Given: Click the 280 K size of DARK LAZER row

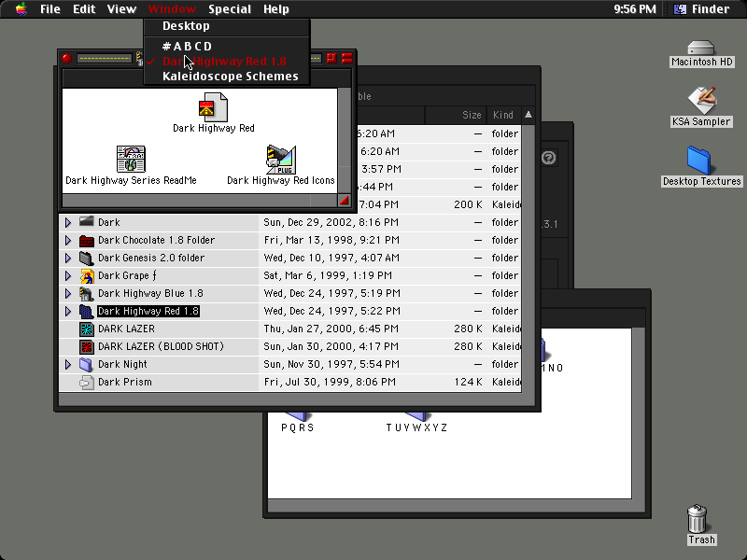Looking at the screenshot, I should 469,329.
